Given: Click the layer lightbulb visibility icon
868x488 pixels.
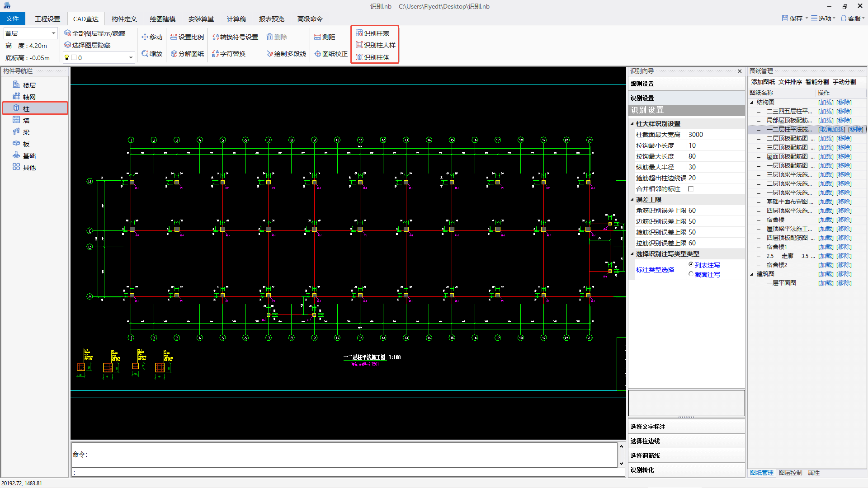Looking at the screenshot, I should 67,57.
